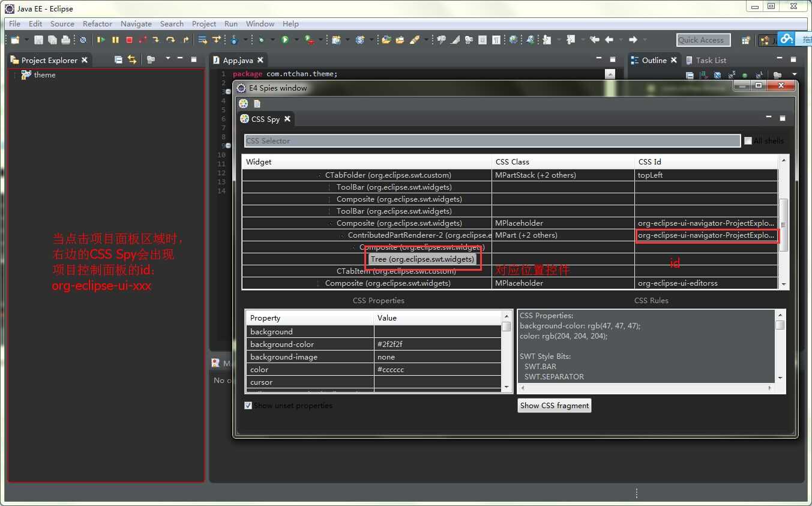Screen dimensions: 812x506
Task: Open Outline view menu arrow
Action: (794, 74)
